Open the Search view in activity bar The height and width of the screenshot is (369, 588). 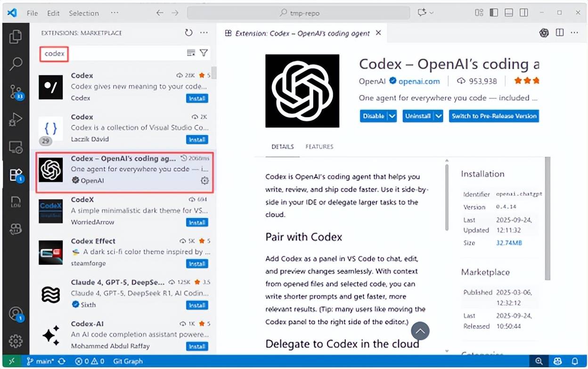[16, 64]
